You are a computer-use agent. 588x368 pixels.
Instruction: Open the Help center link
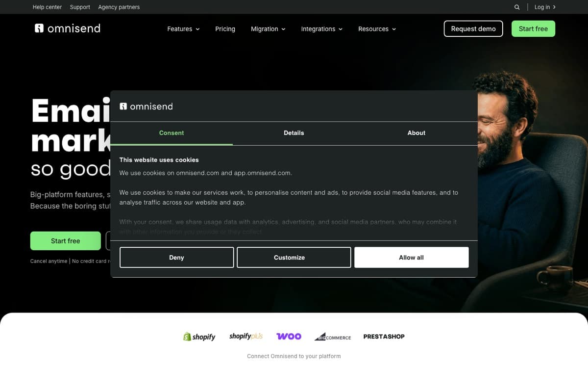[47, 7]
